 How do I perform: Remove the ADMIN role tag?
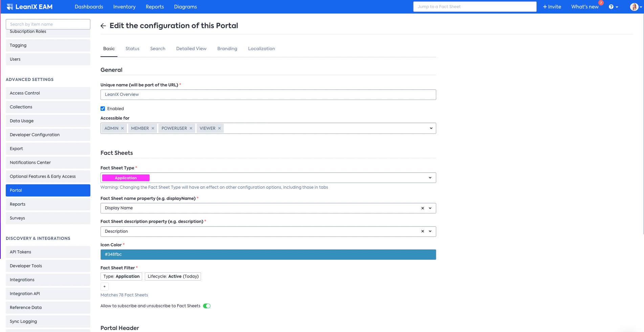[123, 128]
